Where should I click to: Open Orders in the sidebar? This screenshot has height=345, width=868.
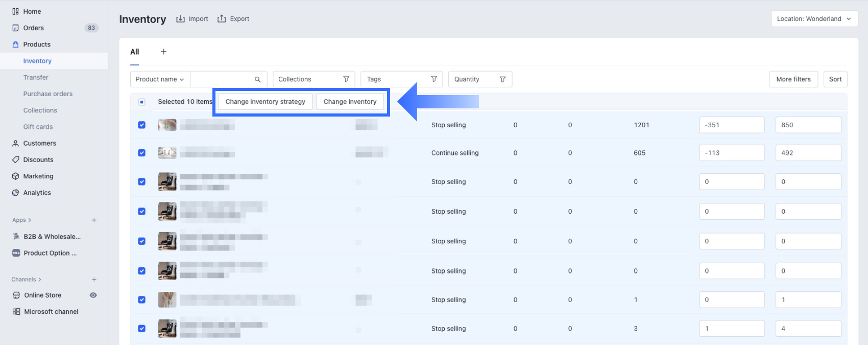[x=34, y=28]
